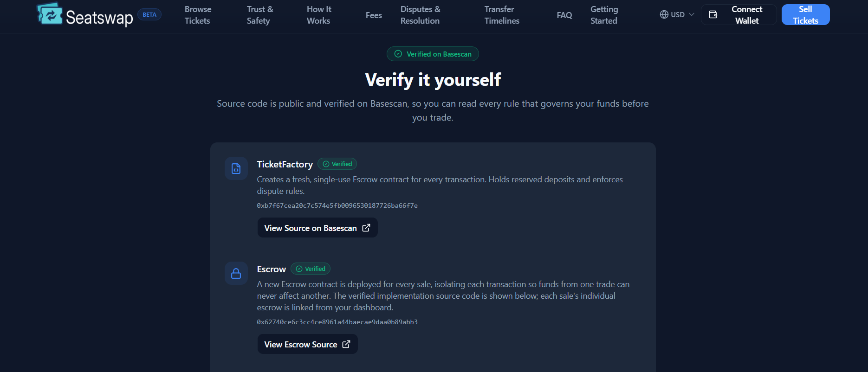This screenshot has width=868, height=372.
Task: Click Escrow contract address 0x62740ce6…
Action: (x=337, y=322)
